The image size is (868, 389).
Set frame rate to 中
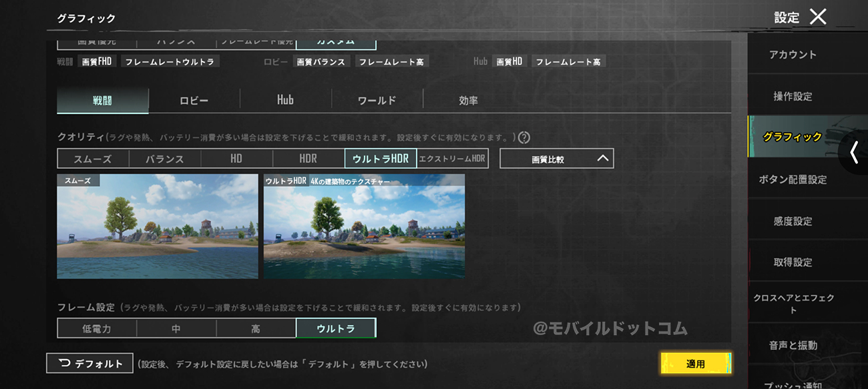176,328
